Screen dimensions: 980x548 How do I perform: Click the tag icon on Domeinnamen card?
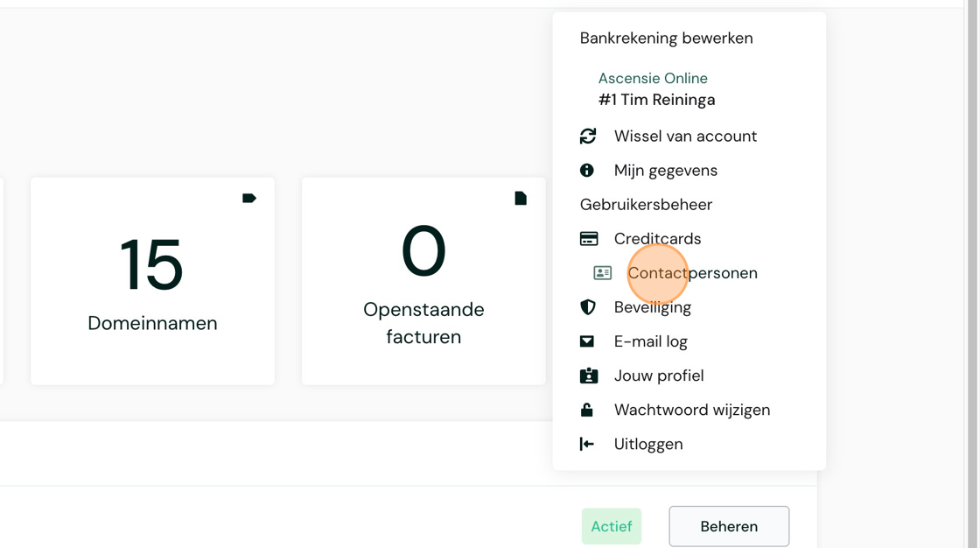point(249,199)
